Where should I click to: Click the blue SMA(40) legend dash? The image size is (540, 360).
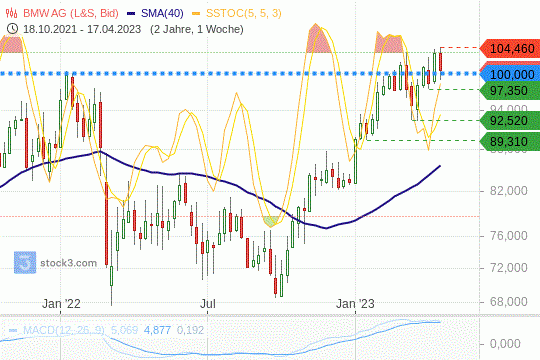[x=131, y=13]
